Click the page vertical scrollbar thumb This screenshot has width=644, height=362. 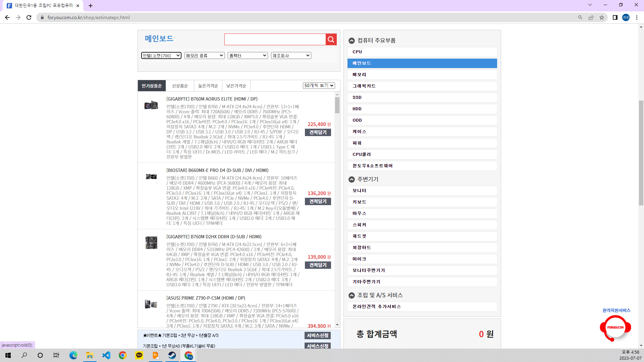(641, 153)
